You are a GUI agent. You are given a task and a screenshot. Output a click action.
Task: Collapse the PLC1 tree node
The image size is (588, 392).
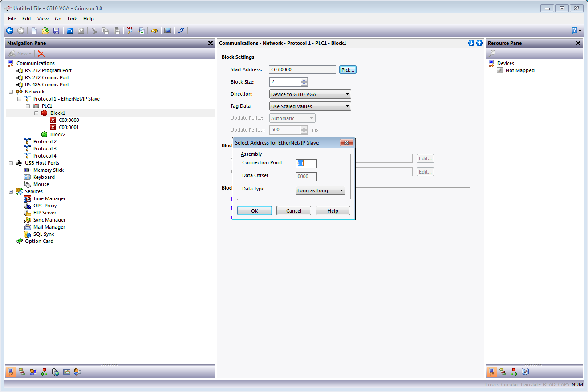tap(28, 106)
